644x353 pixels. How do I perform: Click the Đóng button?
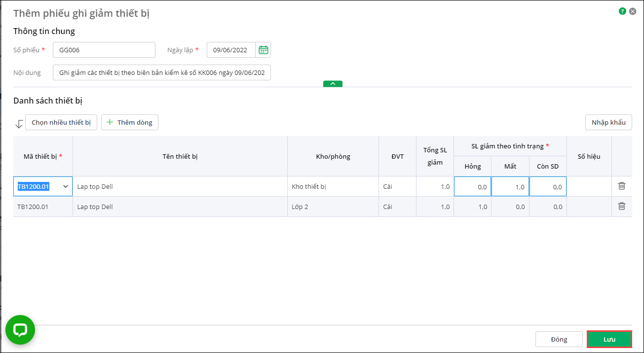point(559,339)
